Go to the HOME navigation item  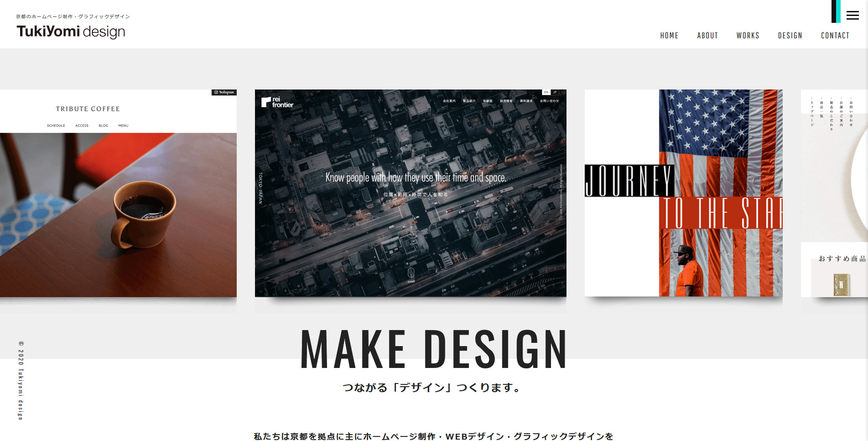pyautogui.click(x=669, y=36)
